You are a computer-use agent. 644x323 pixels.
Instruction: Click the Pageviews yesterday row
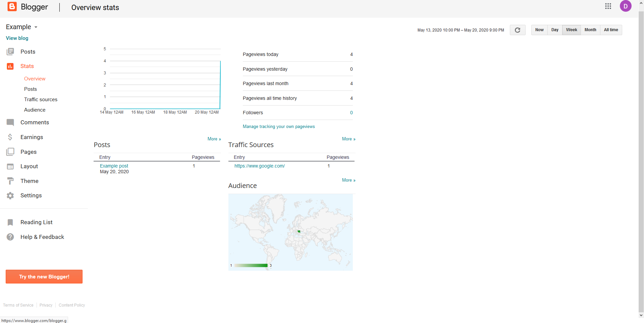[x=298, y=69]
